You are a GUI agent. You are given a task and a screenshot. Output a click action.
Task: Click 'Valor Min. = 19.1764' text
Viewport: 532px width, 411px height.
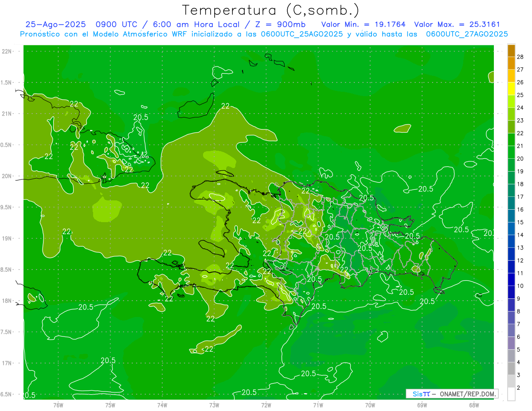(x=364, y=25)
